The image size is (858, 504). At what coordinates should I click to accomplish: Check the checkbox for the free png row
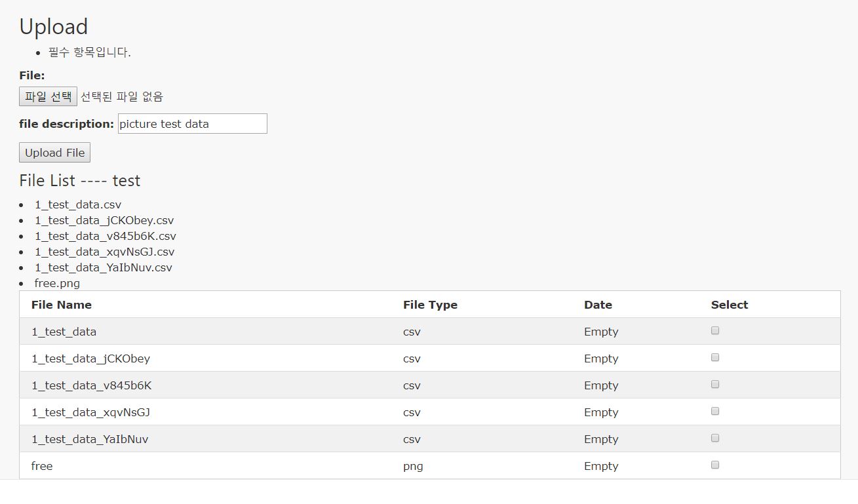[x=715, y=465]
